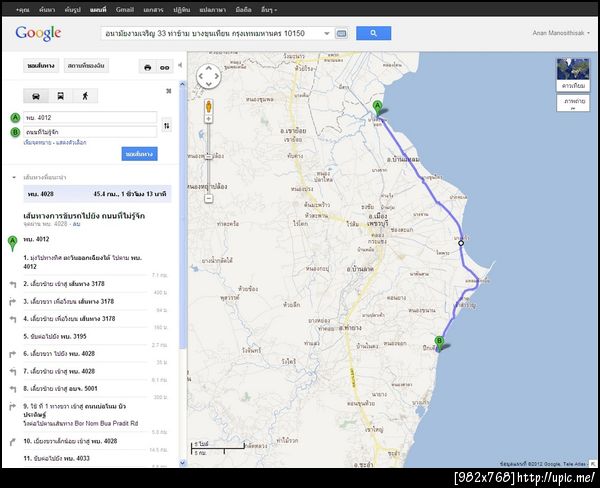Click green A pin in directions list
600x488 pixels.
[13, 243]
